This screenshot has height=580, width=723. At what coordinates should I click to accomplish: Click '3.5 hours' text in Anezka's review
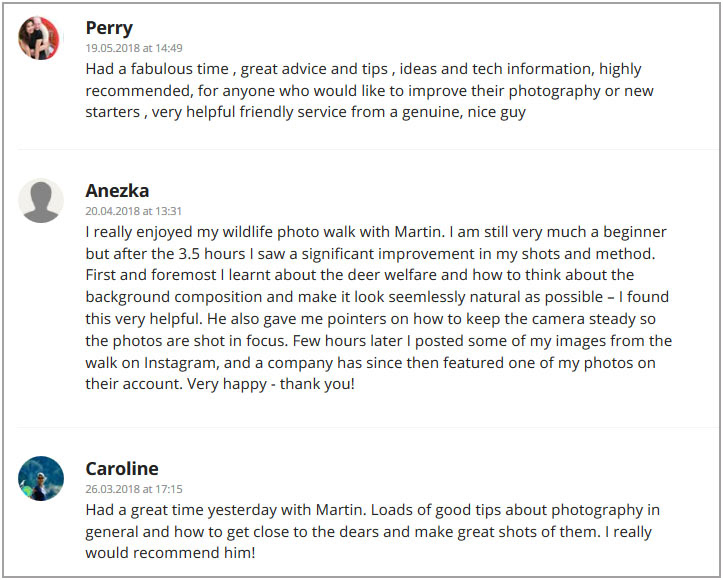coord(211,254)
